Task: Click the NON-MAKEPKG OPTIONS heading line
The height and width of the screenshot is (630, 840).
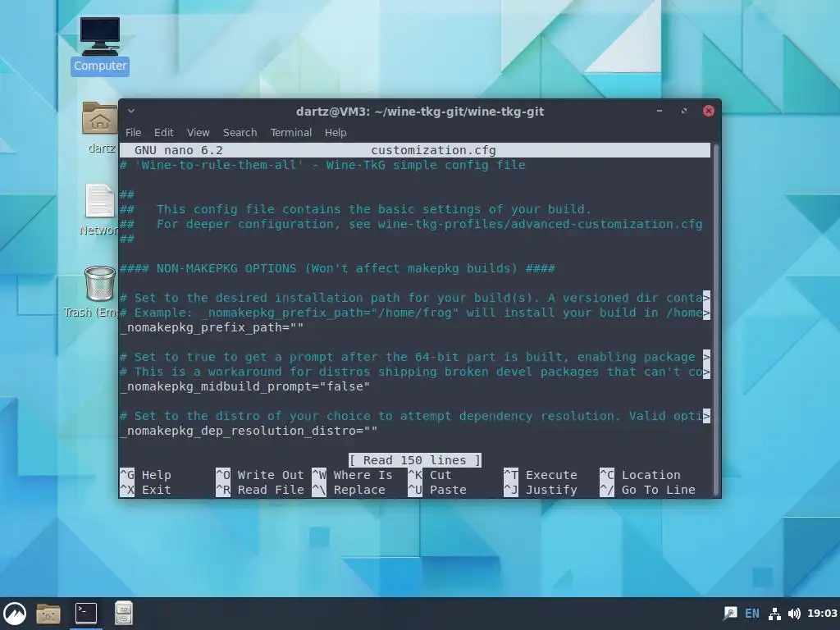Action: click(x=337, y=268)
